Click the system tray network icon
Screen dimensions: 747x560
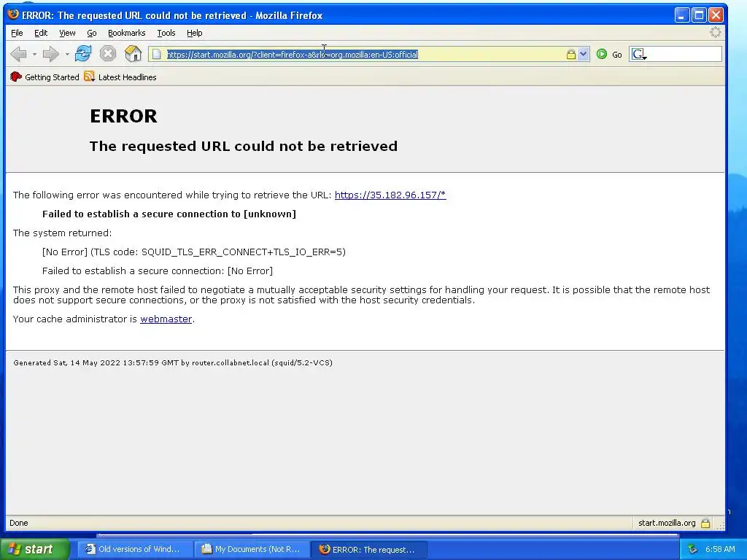(692, 549)
